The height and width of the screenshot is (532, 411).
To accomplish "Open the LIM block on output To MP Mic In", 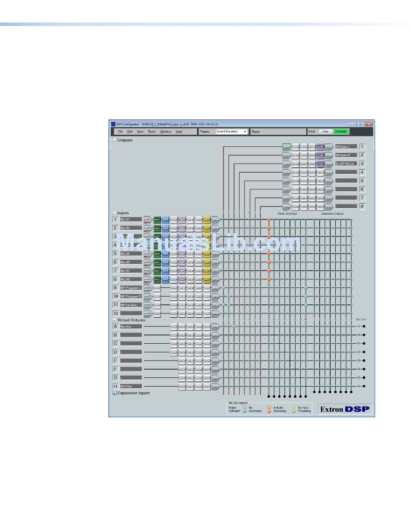I will pos(320,164).
